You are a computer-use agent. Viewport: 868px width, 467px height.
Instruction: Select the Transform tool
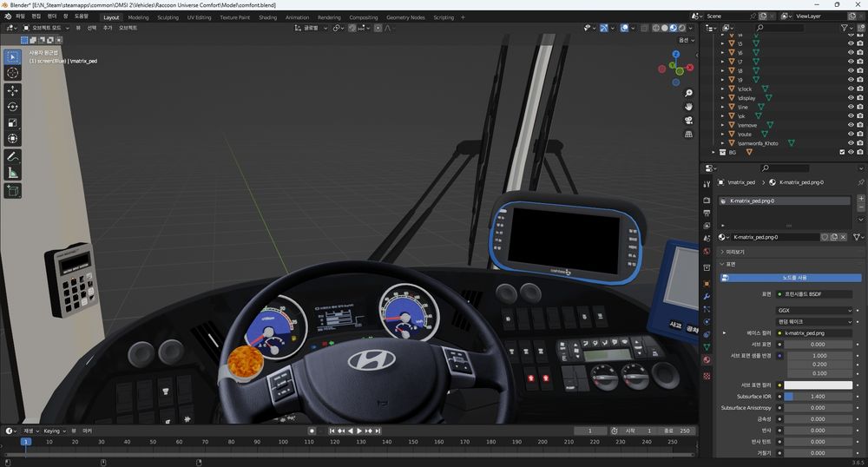pos(13,139)
